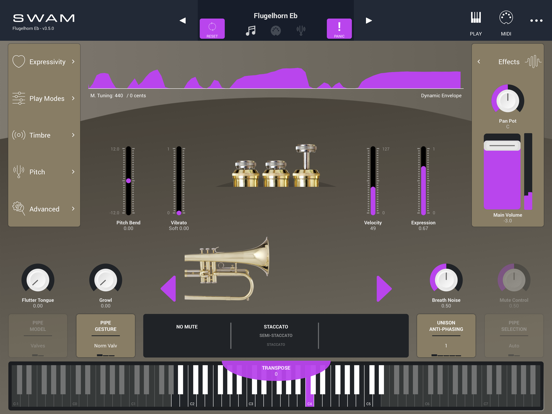Click the SWAM logo
This screenshot has width=552, height=414.
(x=44, y=18)
